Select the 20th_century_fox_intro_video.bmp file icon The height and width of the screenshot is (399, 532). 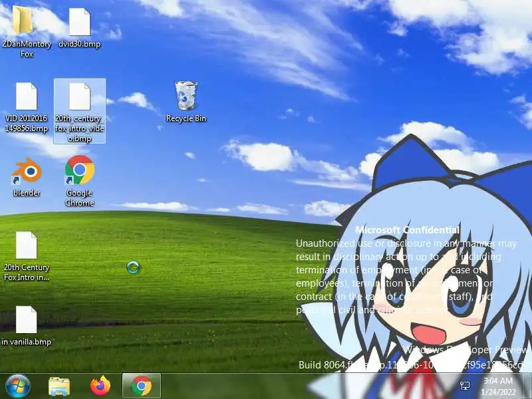click(79, 96)
